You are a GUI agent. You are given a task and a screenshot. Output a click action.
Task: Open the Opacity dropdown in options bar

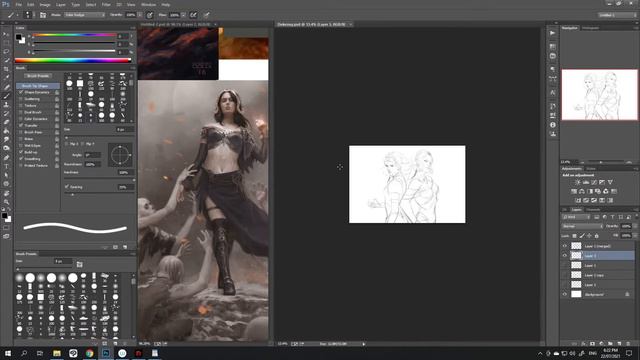click(140, 15)
